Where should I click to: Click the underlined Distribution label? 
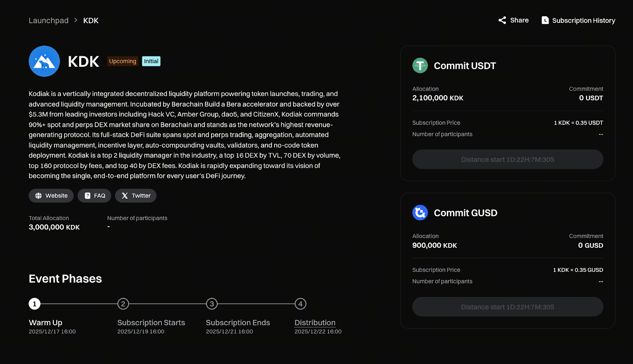[315, 323]
